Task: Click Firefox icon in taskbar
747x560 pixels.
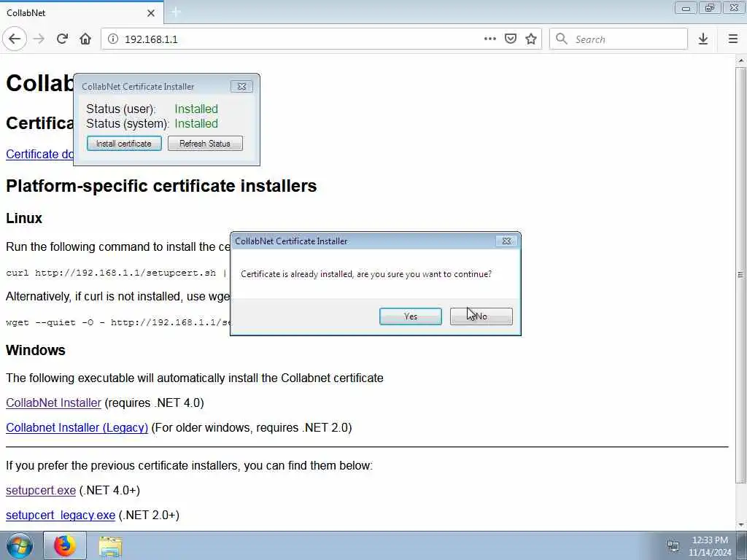Action: [65, 545]
